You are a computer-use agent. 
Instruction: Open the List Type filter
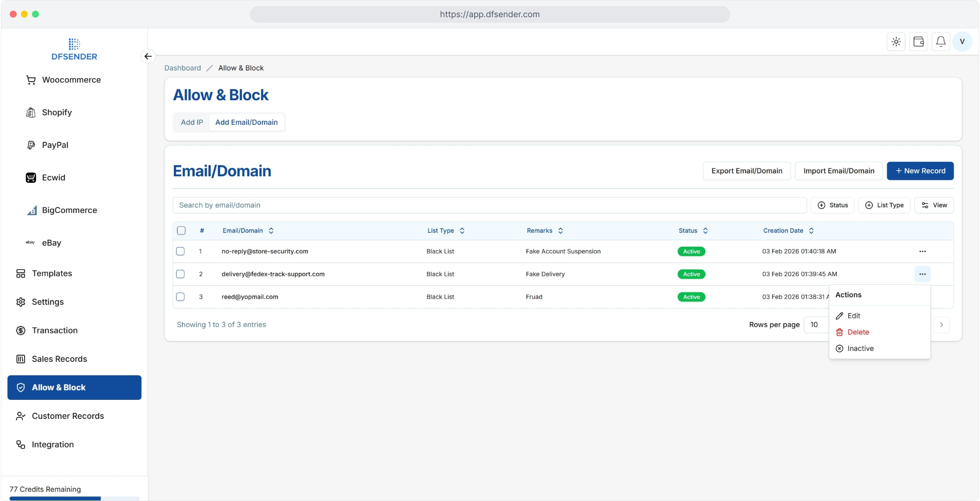(x=884, y=205)
